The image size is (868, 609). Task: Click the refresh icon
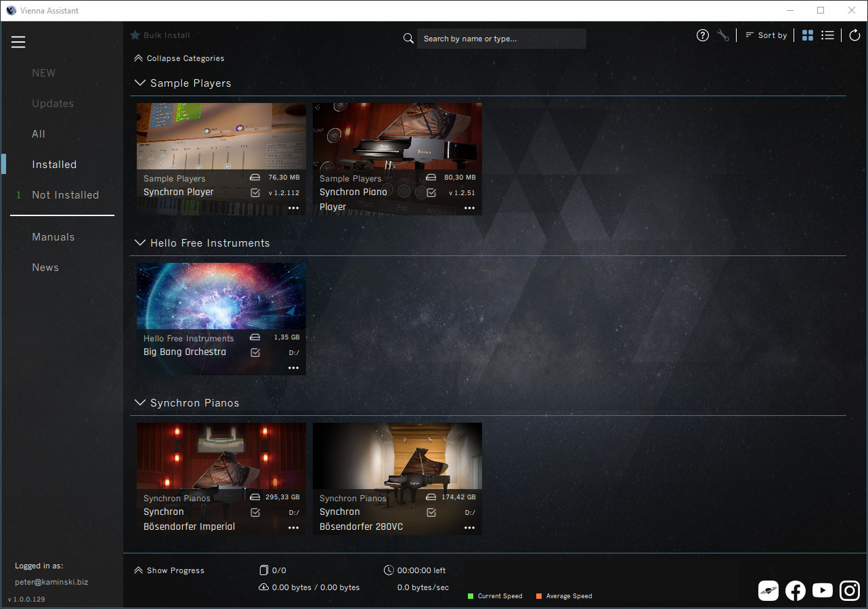[x=854, y=35]
